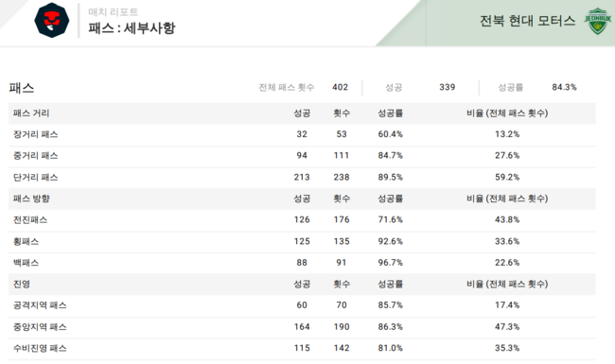Select overall success rate 84.3%
This screenshot has height=364, width=615.
click(x=565, y=87)
